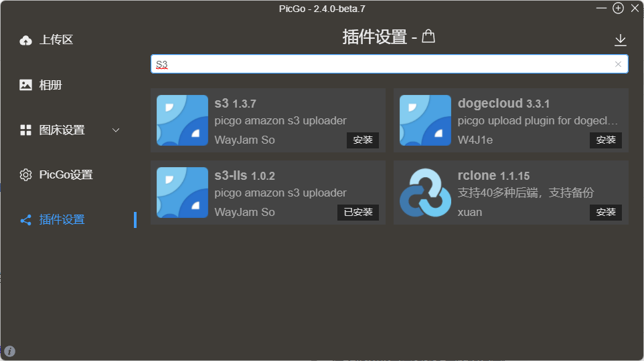Open the s3-lls 1.0.2 plugin title
The width and height of the screenshot is (644, 361).
coord(244,176)
